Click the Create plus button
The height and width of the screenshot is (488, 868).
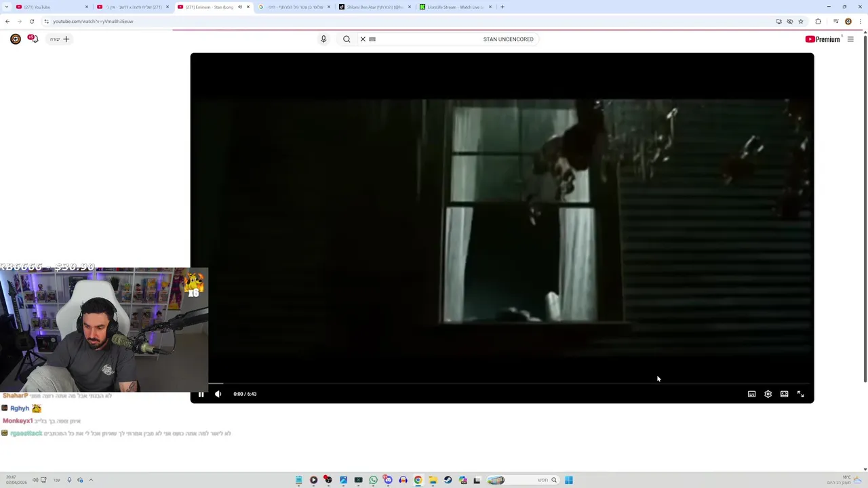pos(60,39)
